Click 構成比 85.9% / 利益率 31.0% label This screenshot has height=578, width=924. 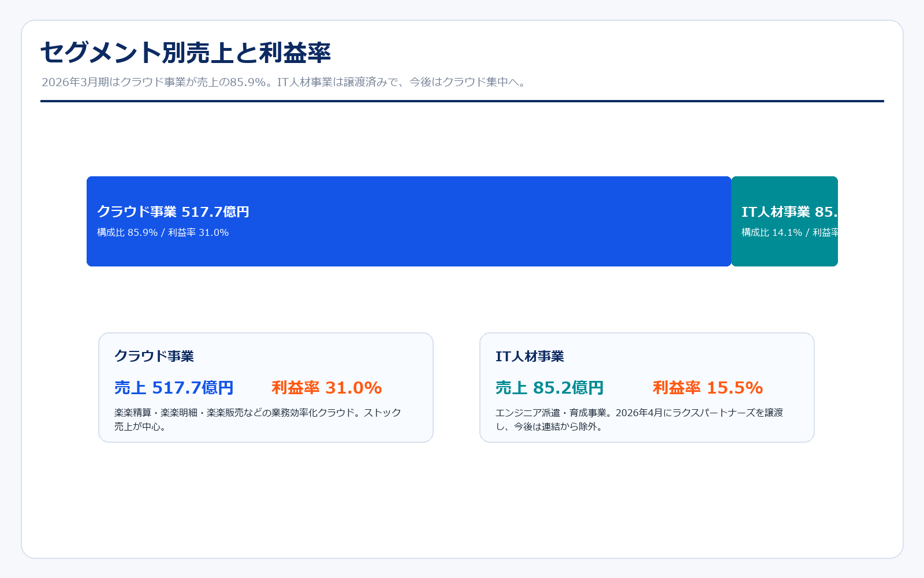(163, 232)
